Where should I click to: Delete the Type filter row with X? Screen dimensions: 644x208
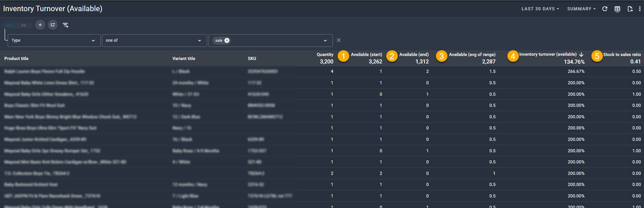click(339, 40)
